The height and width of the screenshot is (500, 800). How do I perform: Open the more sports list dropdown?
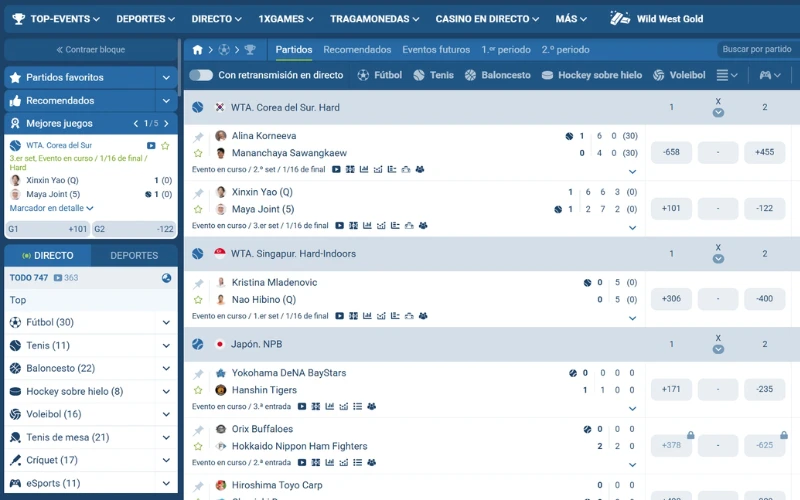pyautogui.click(x=727, y=75)
